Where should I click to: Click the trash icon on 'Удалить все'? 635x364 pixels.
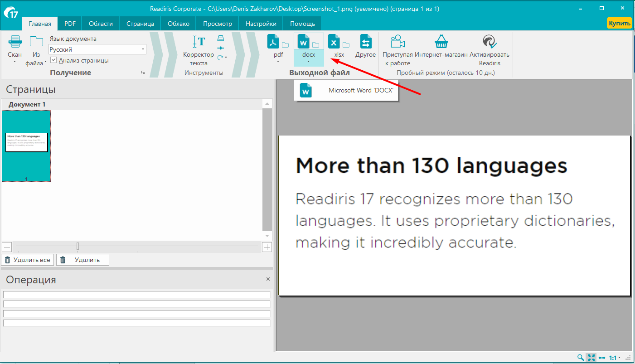(8, 260)
